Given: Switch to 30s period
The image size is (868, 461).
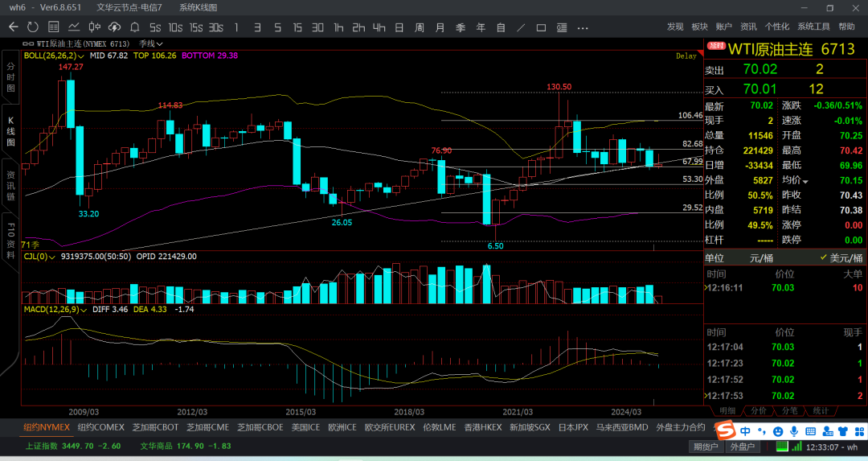Looking at the screenshot, I should point(216,27).
